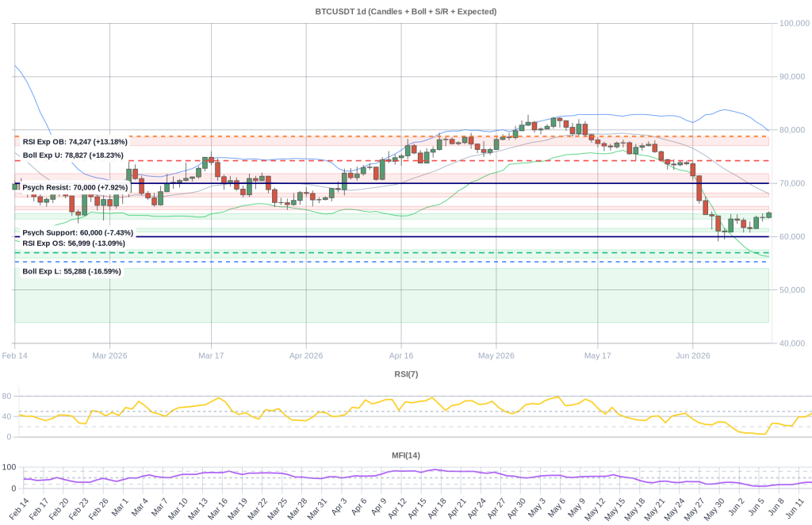Click the 100 tick on MFI axis

pos(9,467)
